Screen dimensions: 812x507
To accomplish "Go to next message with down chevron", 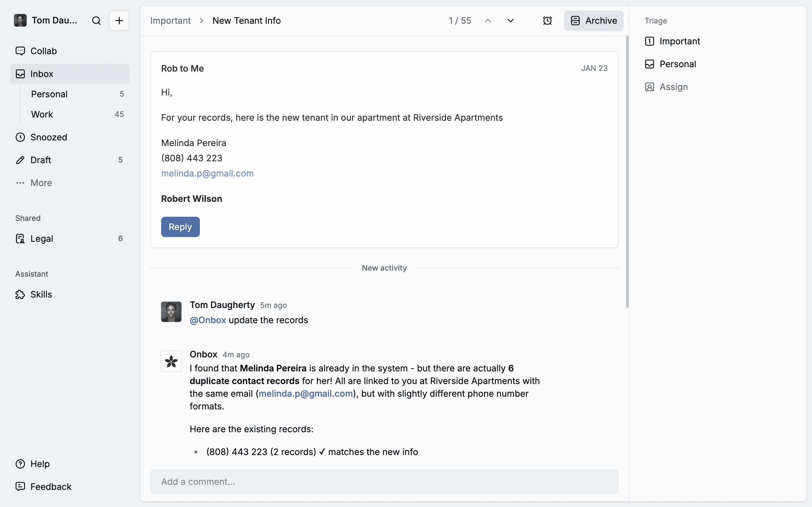I will coord(510,21).
